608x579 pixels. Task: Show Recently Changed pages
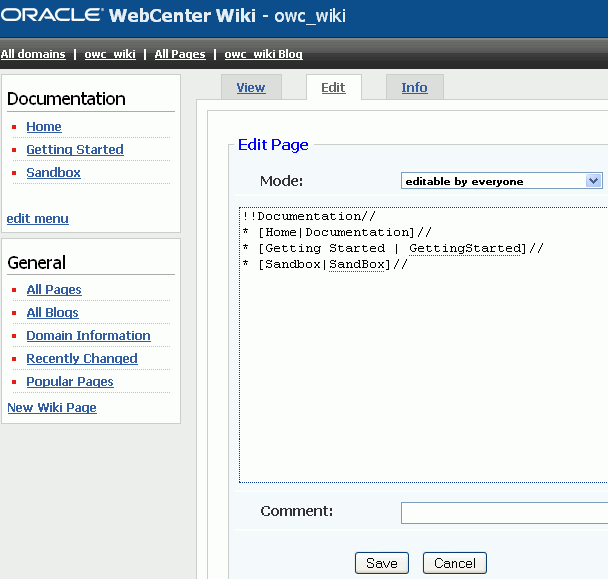click(82, 359)
